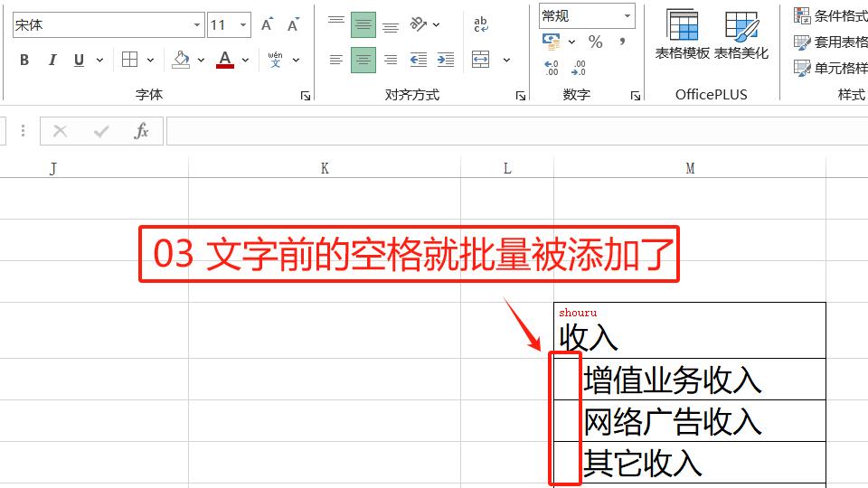Select column M header

click(690, 168)
